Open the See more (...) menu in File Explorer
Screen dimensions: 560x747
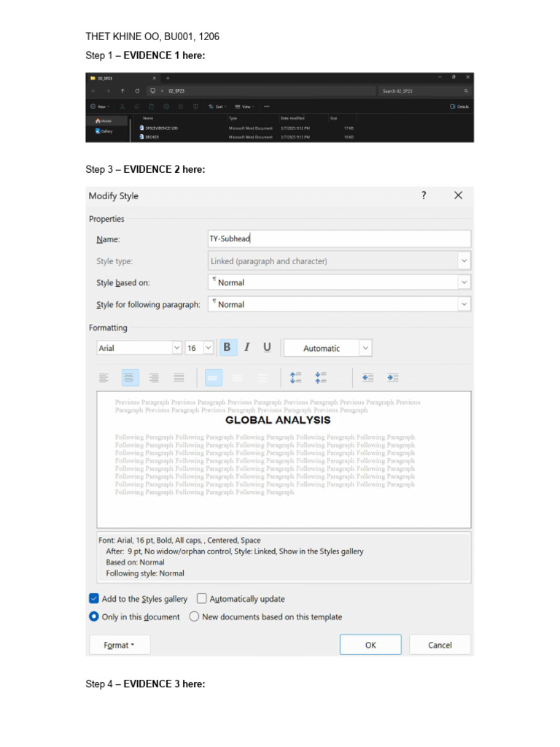(x=267, y=107)
